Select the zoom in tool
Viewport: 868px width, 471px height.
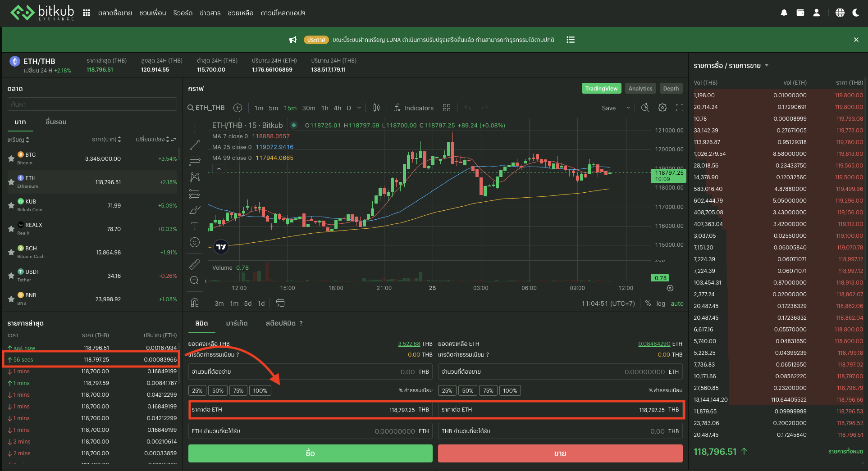point(195,280)
